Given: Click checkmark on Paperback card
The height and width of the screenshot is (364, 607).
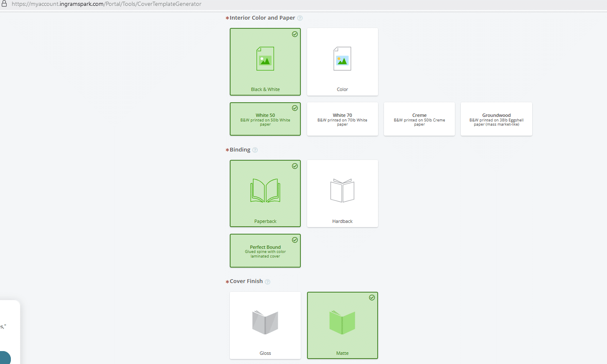Looking at the screenshot, I should (x=295, y=166).
